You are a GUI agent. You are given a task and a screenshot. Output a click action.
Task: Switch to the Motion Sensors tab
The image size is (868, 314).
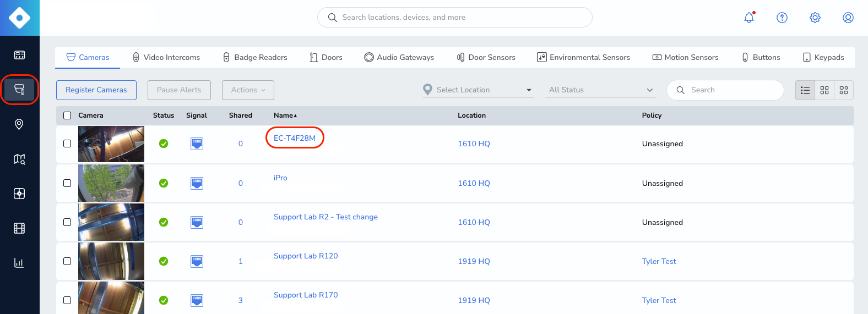(685, 57)
